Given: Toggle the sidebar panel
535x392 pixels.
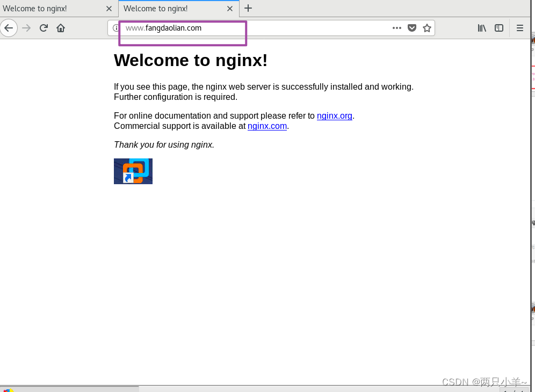Looking at the screenshot, I should (499, 28).
